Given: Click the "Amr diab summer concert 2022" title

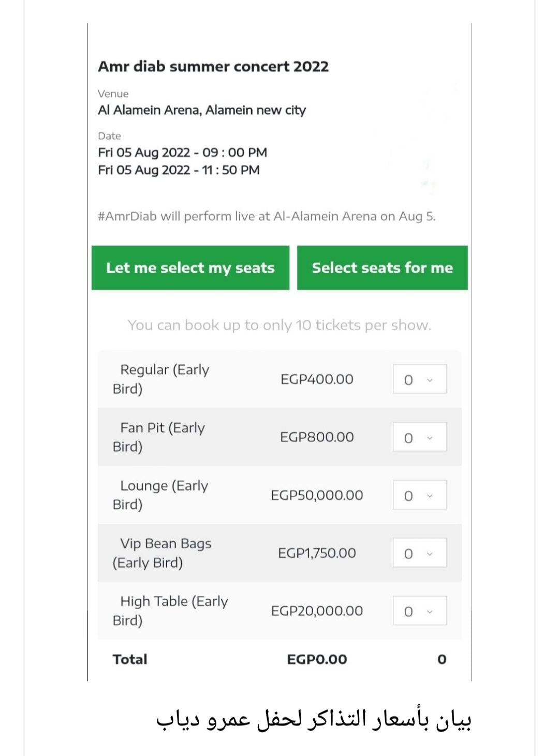Looking at the screenshot, I should pyautogui.click(x=213, y=67).
